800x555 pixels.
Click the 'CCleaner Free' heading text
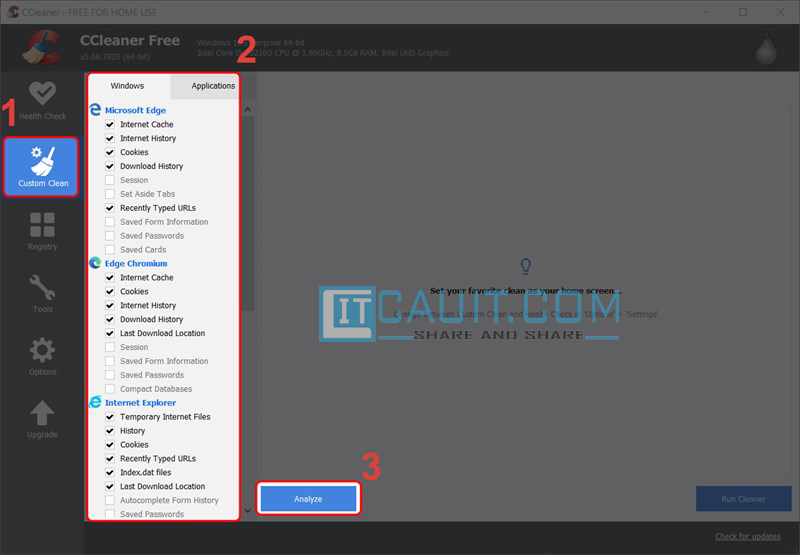130,40
